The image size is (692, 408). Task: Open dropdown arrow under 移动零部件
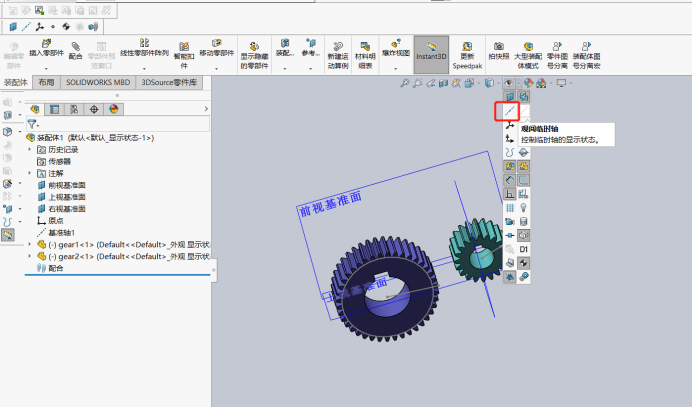[216, 68]
